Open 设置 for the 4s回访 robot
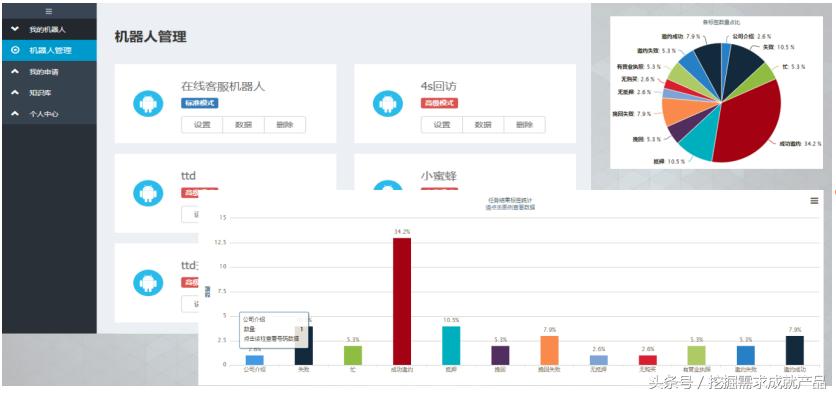Image resolution: width=836 pixels, height=395 pixels. pyautogui.click(x=442, y=125)
